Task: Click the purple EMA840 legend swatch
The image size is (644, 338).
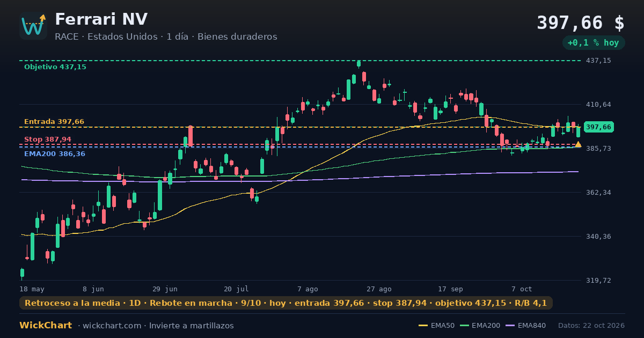Action: tap(509, 326)
